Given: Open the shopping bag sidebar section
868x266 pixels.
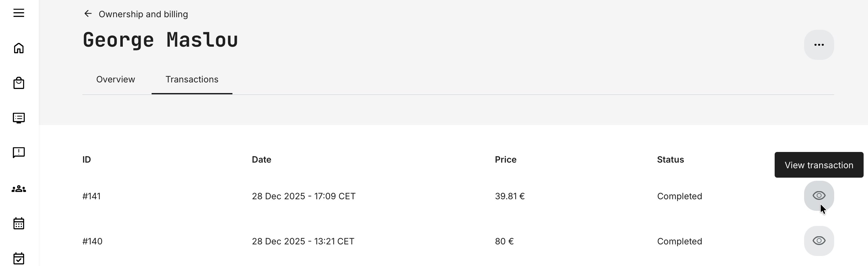Looking at the screenshot, I should click(19, 83).
